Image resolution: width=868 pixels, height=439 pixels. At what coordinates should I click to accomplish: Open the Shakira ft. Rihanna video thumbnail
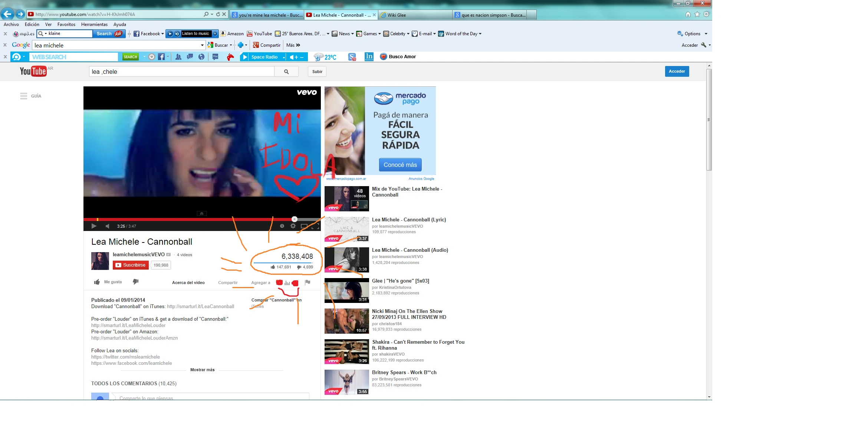346,351
